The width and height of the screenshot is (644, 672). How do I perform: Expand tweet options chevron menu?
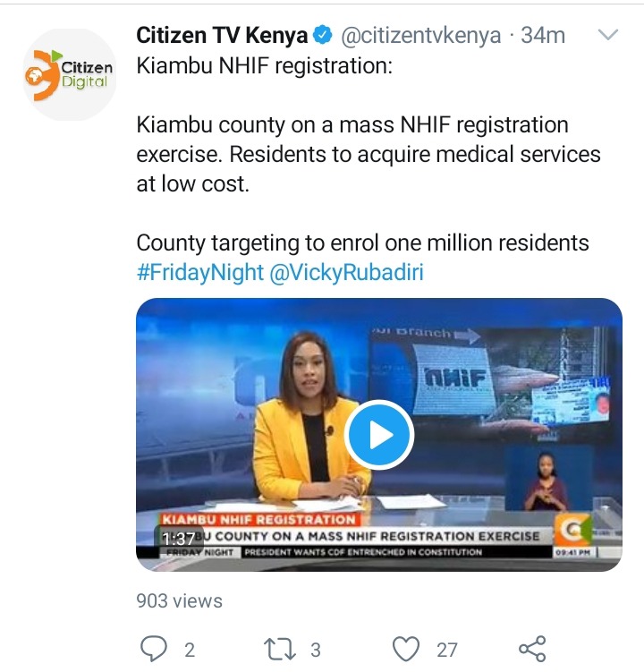608,34
